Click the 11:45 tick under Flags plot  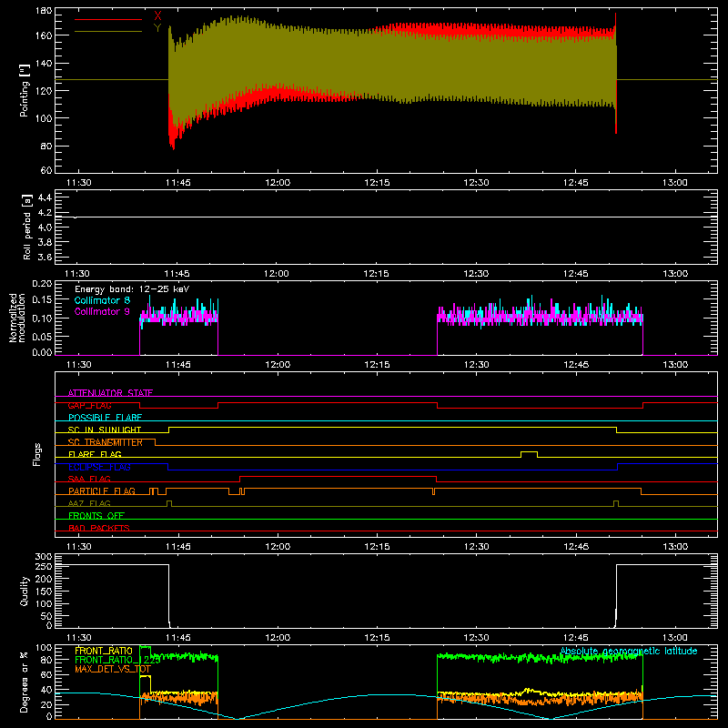[x=177, y=547]
